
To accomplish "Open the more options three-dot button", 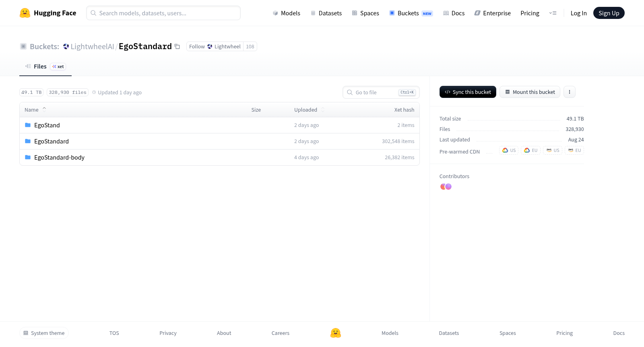I will pos(570,92).
